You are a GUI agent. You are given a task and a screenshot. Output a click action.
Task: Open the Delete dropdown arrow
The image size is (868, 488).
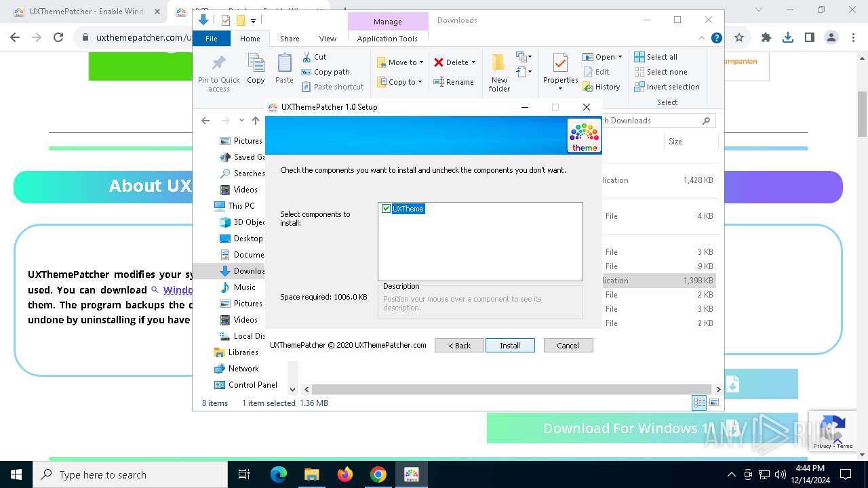(473, 62)
